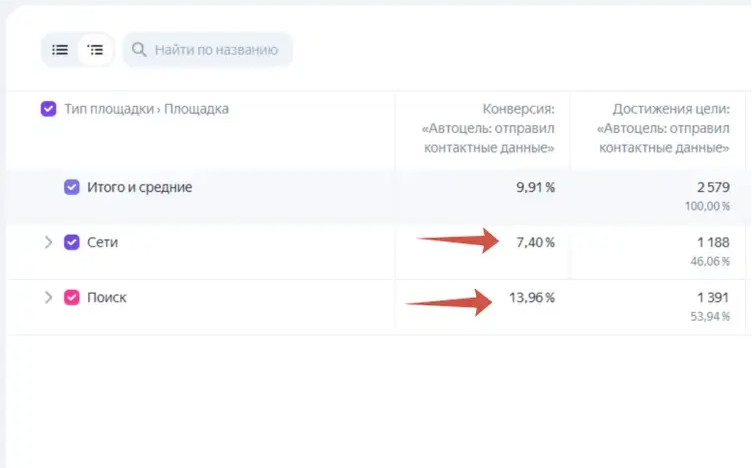Expand the 'Поиск' row
The width and height of the screenshot is (752, 468).
[x=47, y=297]
